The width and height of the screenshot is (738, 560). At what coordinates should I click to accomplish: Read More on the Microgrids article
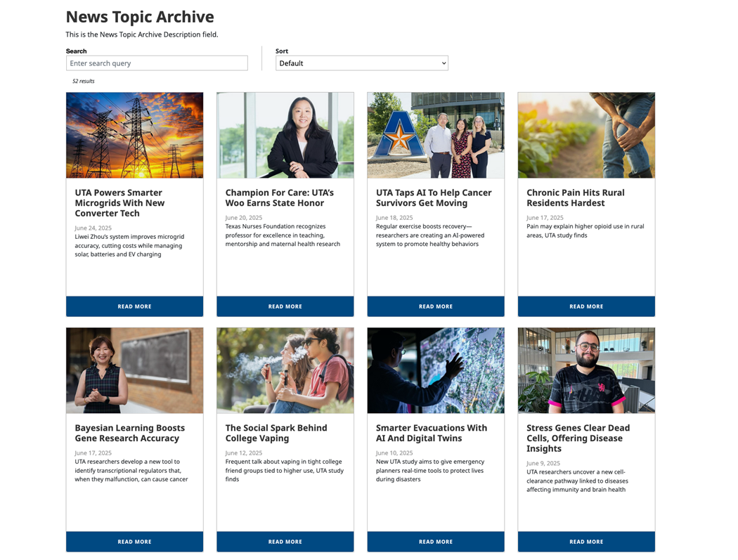[x=135, y=306]
